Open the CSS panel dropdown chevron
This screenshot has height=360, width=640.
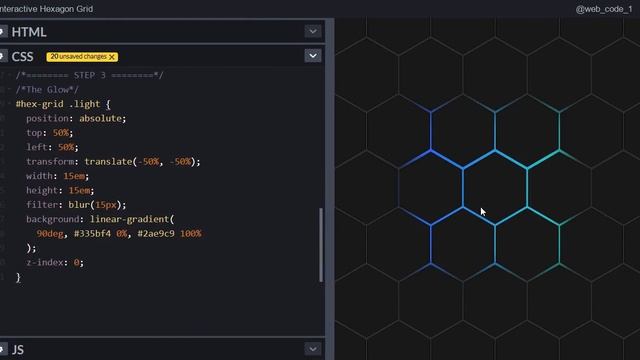coord(313,56)
